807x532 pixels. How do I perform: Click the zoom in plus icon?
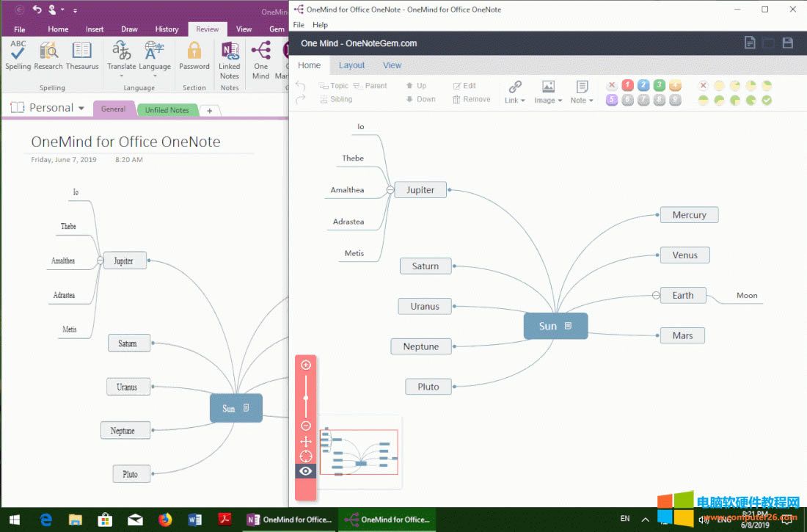pos(306,365)
